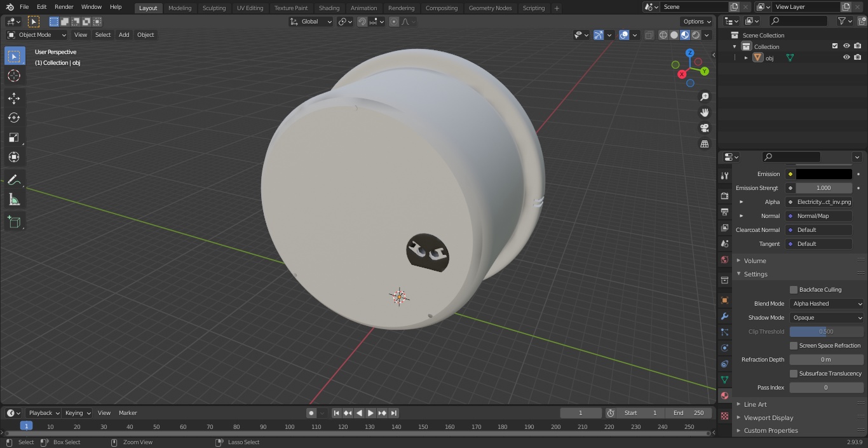Click the End frame 250 field
The width and height of the screenshot is (868, 448).
pyautogui.click(x=689, y=413)
